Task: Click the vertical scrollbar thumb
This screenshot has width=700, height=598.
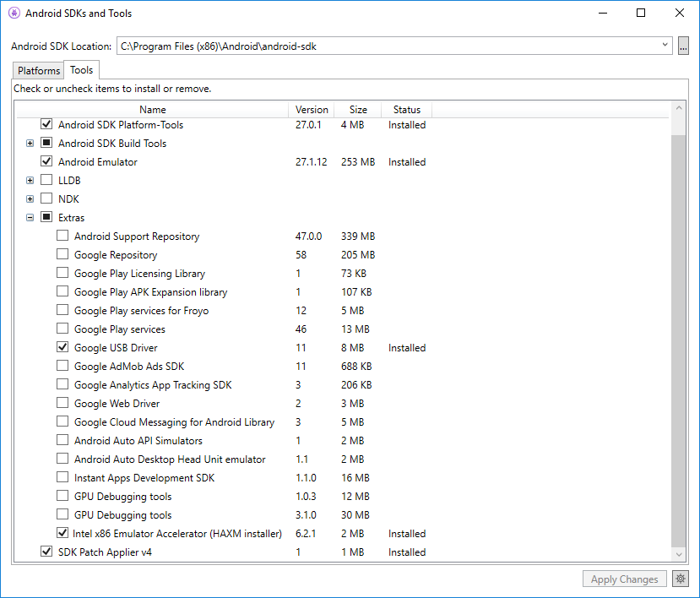Action: click(679, 340)
